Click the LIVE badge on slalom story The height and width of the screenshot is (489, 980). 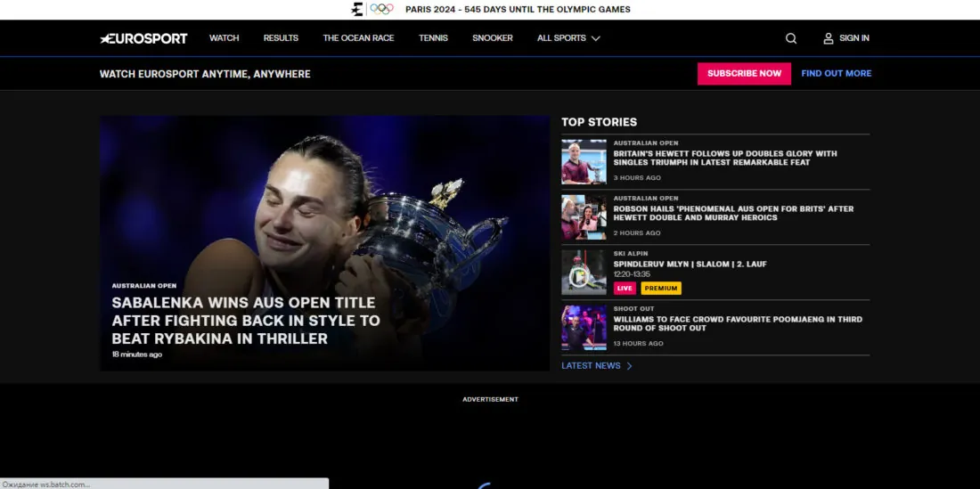625,289
